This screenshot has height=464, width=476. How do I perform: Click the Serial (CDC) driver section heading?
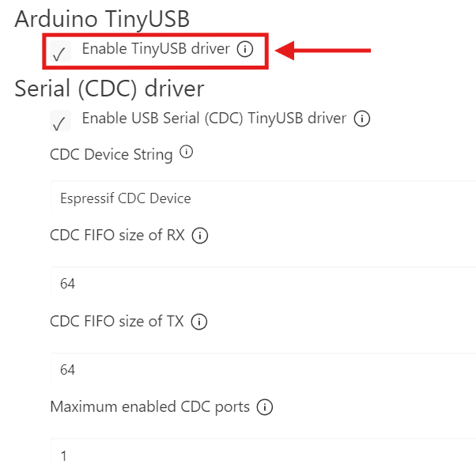point(109,88)
